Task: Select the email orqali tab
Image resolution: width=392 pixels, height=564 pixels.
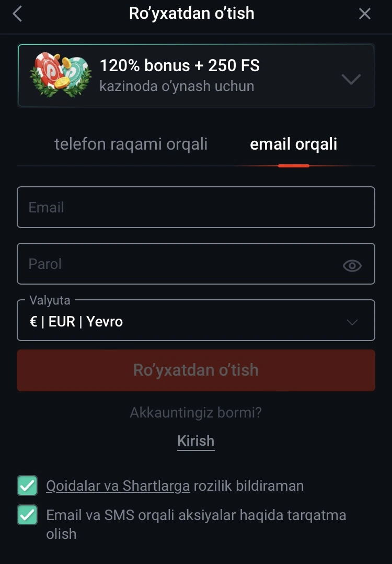Action: 294,144
